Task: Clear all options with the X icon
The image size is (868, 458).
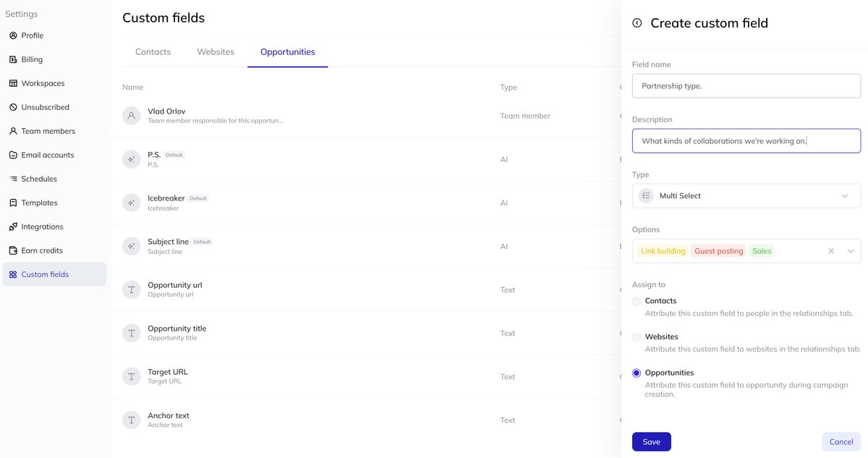Action: (831, 251)
